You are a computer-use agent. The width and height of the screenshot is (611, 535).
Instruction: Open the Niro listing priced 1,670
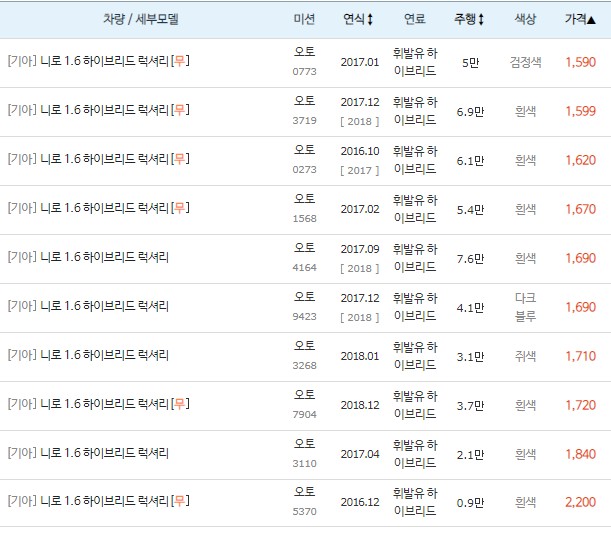pos(99,208)
